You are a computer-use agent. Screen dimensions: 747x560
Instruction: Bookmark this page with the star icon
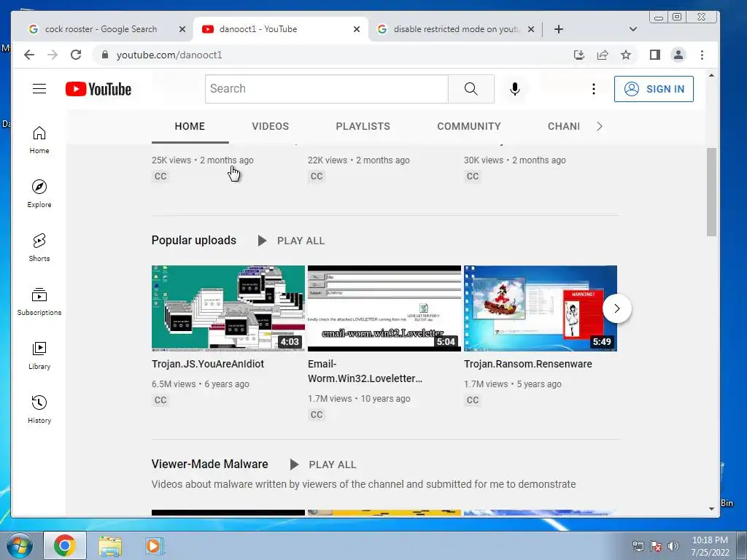[x=625, y=55]
